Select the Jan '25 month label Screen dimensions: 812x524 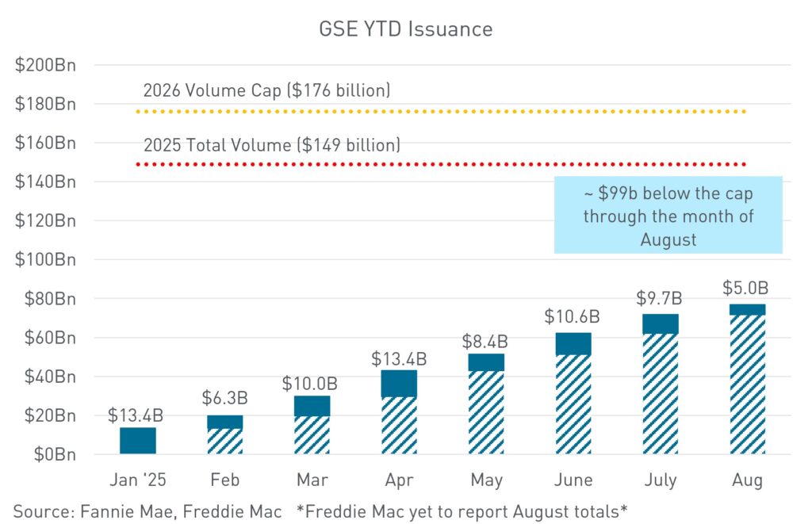click(x=138, y=480)
